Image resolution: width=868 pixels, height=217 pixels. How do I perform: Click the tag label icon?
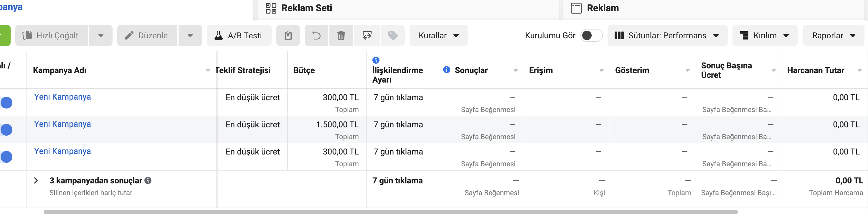[392, 35]
